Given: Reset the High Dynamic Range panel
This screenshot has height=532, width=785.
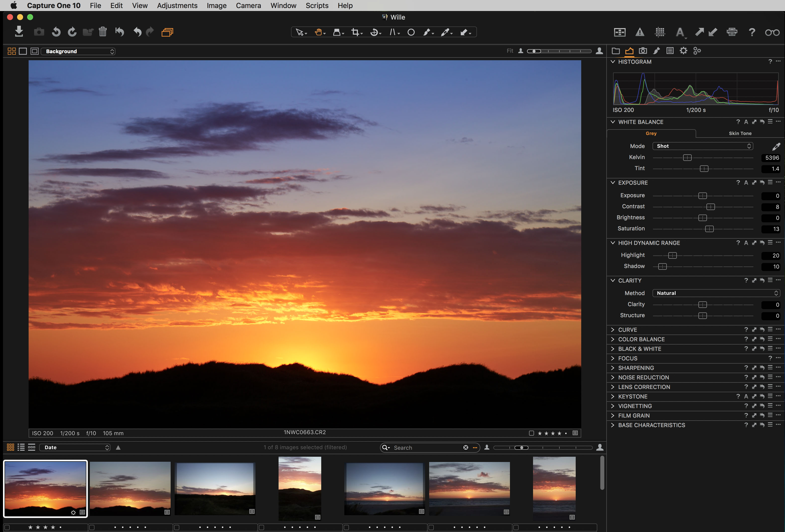Looking at the screenshot, I should tap(762, 243).
